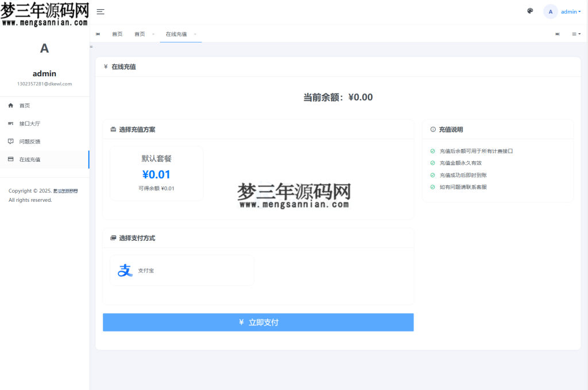Image resolution: width=588 pixels, height=390 pixels.
Task: Click the 立即支付 button
Action: click(x=258, y=322)
